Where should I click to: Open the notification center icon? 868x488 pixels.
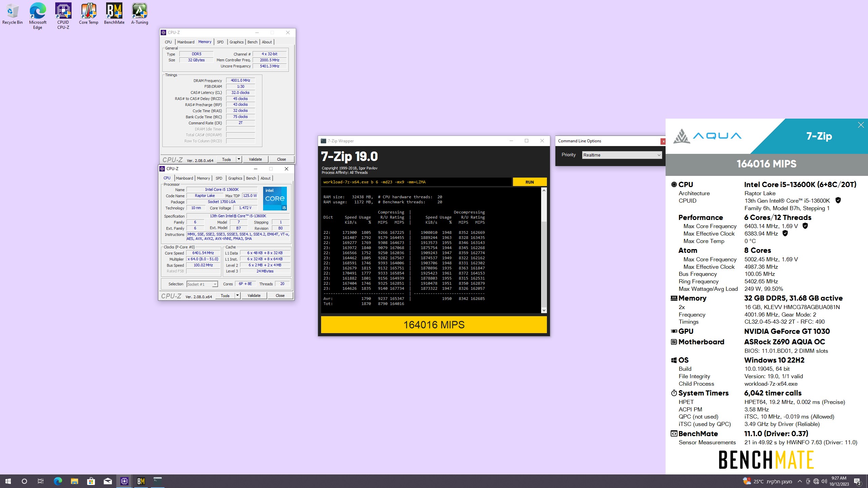pyautogui.click(x=857, y=481)
